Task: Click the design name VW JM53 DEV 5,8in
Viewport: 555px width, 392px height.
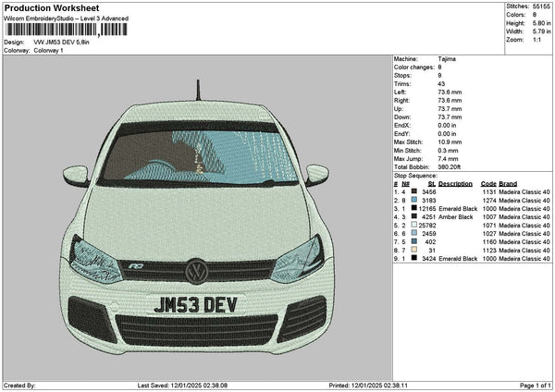Action: (62, 43)
